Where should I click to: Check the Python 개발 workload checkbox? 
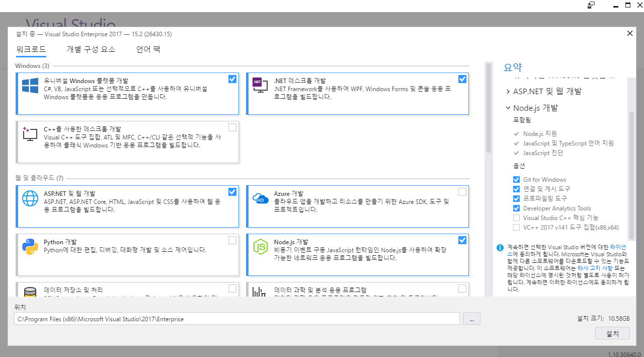point(232,240)
